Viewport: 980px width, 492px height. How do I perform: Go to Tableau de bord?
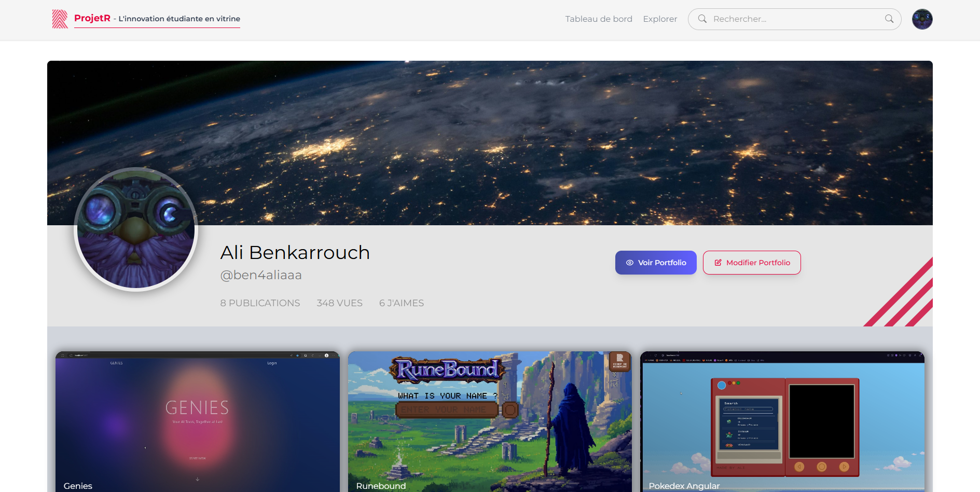tap(598, 19)
